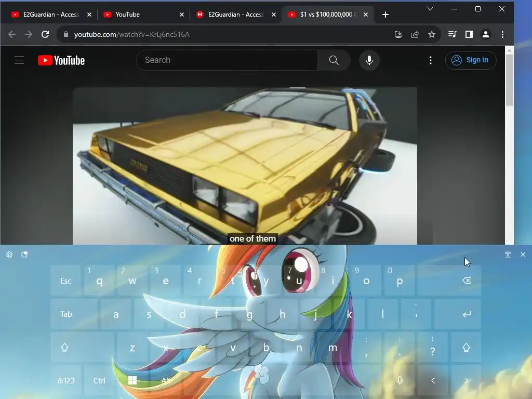Sign in to YouTube
532x399 pixels.
(471, 60)
